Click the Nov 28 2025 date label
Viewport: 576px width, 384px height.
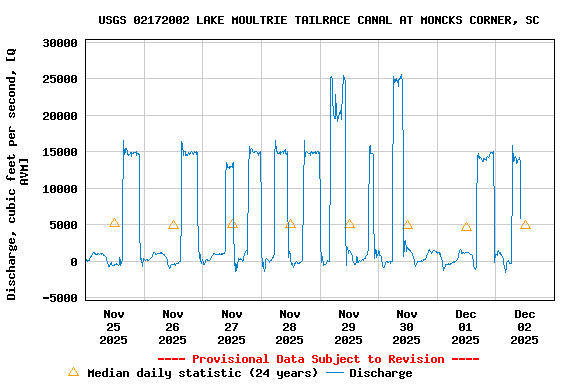pos(289,327)
